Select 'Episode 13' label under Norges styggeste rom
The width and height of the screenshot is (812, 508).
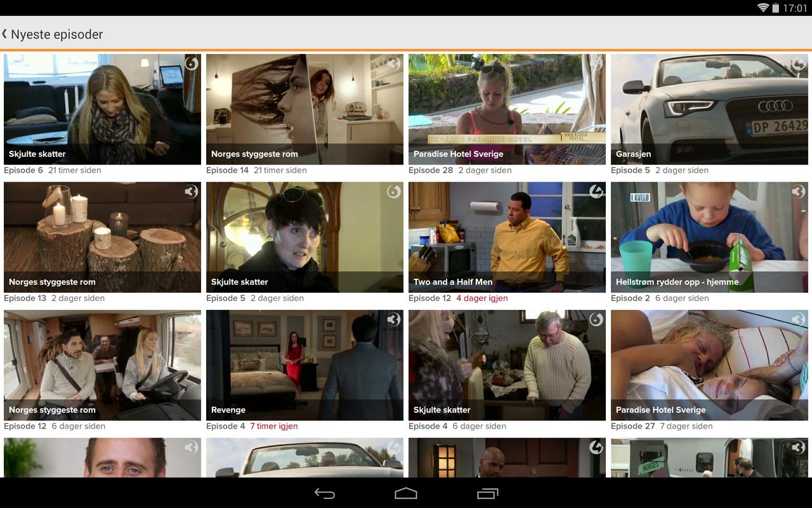point(25,298)
